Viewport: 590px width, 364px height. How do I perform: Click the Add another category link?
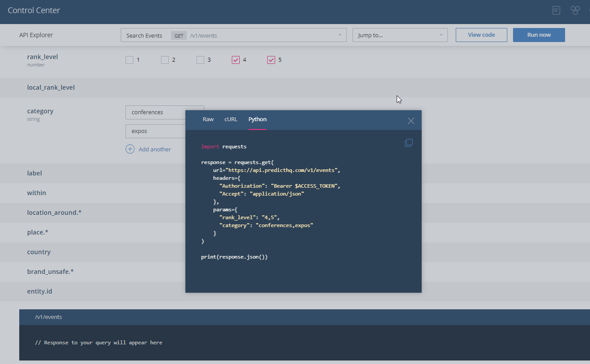[x=155, y=149]
